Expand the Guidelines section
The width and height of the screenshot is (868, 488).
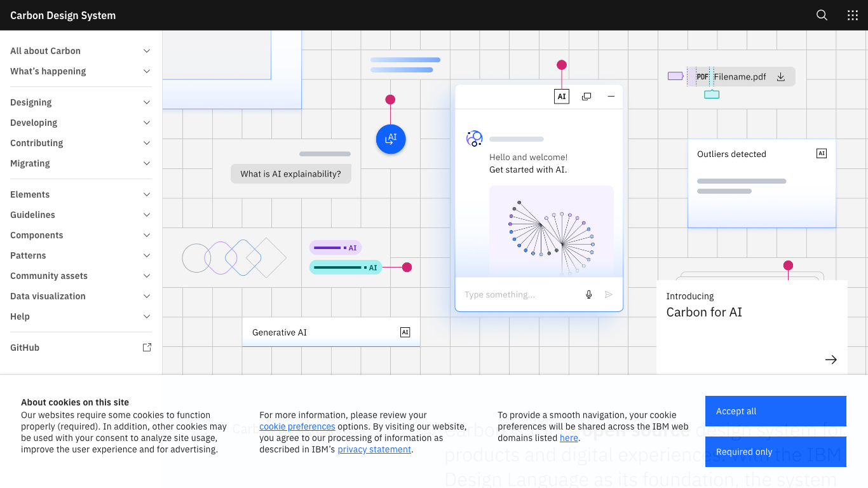click(x=81, y=215)
